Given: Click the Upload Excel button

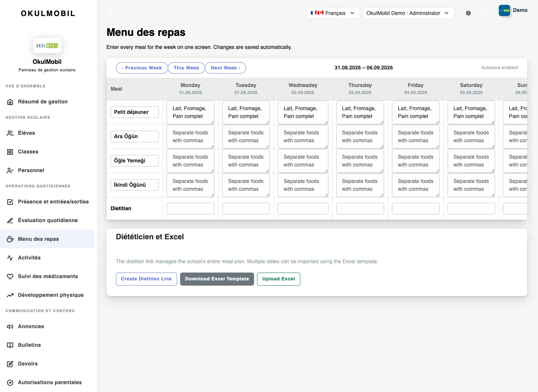Looking at the screenshot, I should point(279,279).
